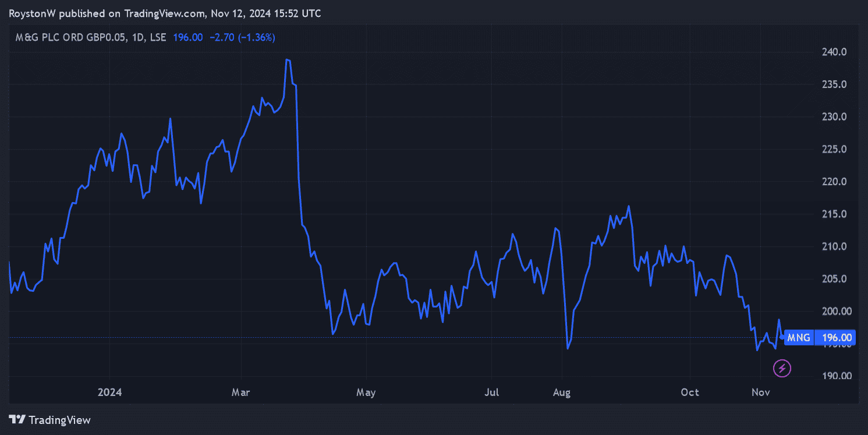Select the Jul time axis marker
The width and height of the screenshot is (868, 435).
tap(492, 392)
